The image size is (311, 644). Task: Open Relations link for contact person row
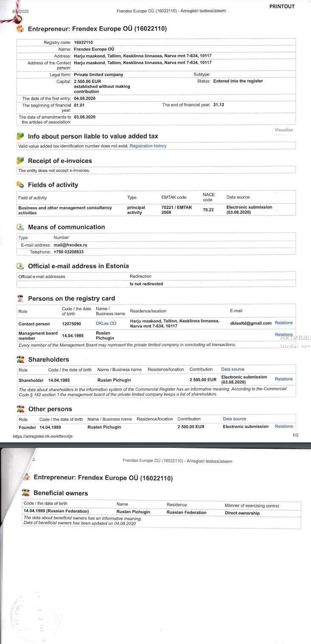click(x=283, y=323)
